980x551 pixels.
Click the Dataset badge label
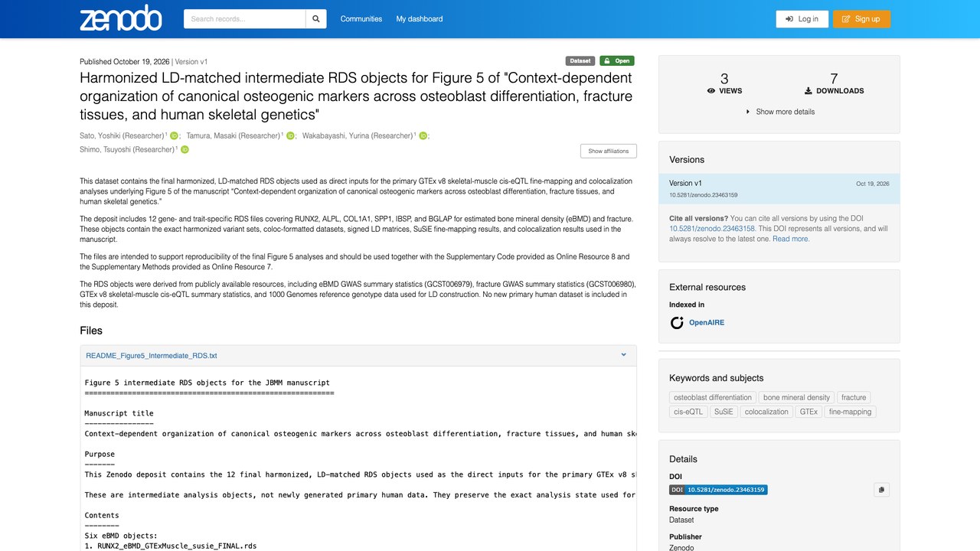tap(580, 61)
